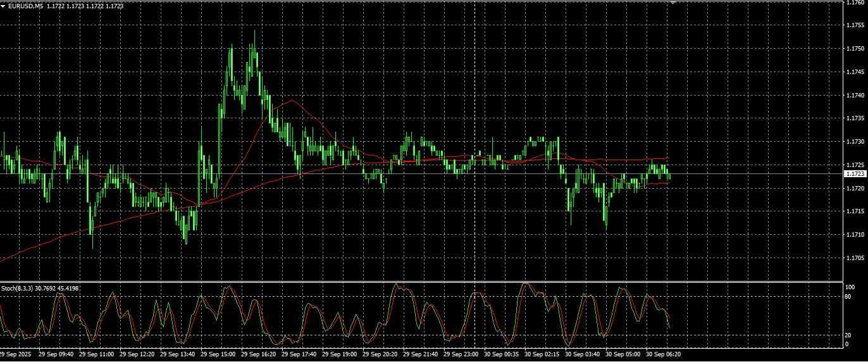Click the 1.1750 level on price scale

point(855,49)
